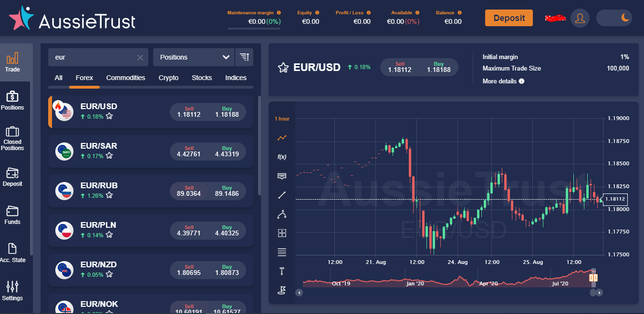Click the Equity info icon

tap(317, 13)
